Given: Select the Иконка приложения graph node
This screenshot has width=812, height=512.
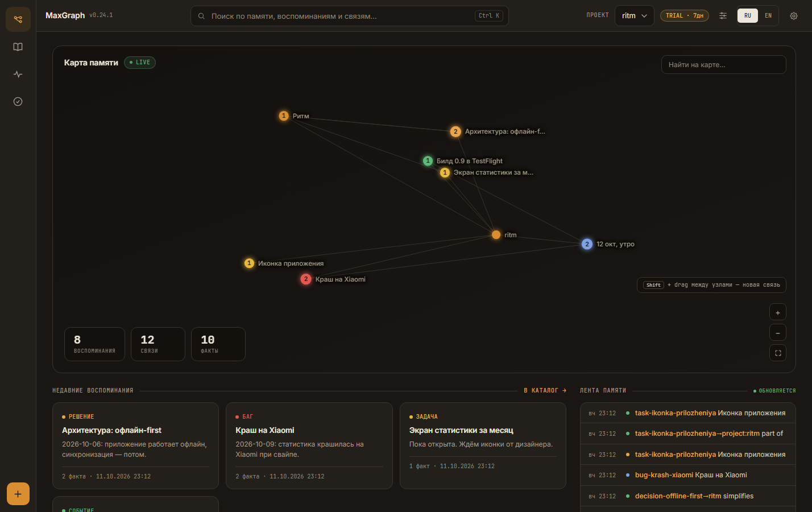Looking at the screenshot, I should click(249, 263).
